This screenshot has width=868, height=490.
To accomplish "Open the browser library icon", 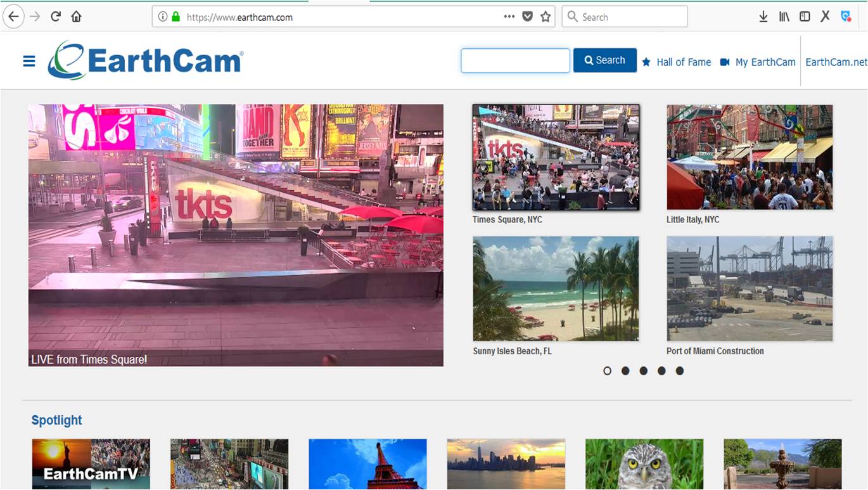I will [784, 17].
